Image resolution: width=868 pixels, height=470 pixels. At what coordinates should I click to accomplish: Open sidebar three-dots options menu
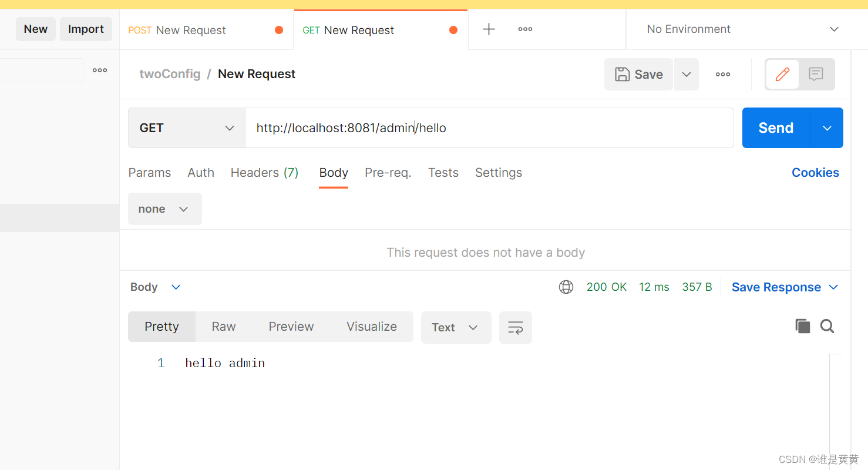(100, 70)
